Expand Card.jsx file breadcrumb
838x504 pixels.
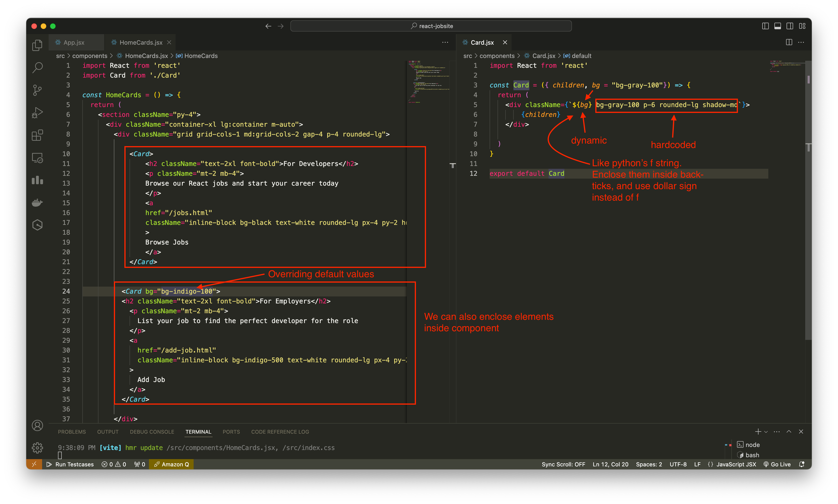540,56
